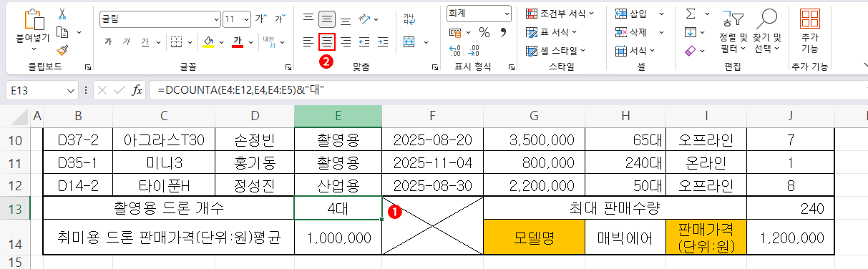Apply comma style number format
868x269 pixels.
pyautogui.click(x=502, y=32)
